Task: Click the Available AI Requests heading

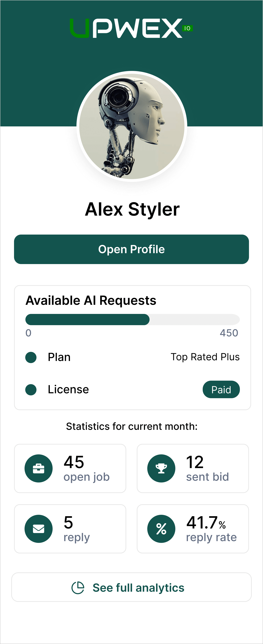Action: point(91,300)
